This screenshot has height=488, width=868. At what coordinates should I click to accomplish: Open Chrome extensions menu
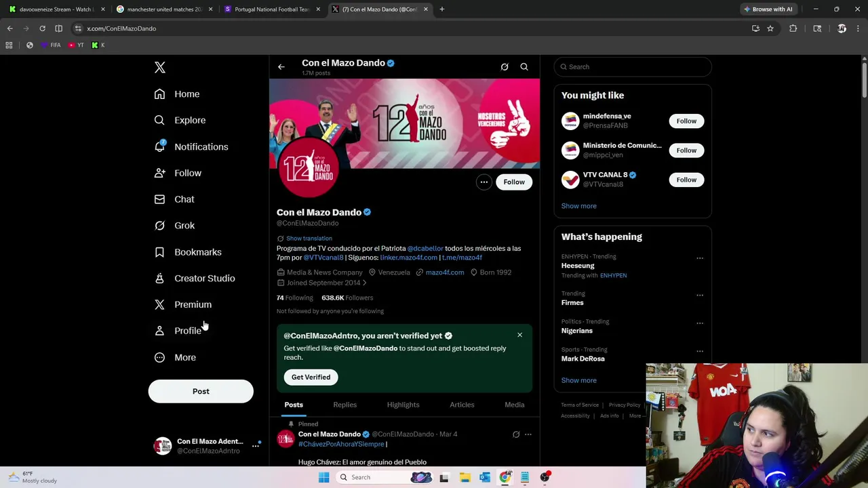coord(793,28)
